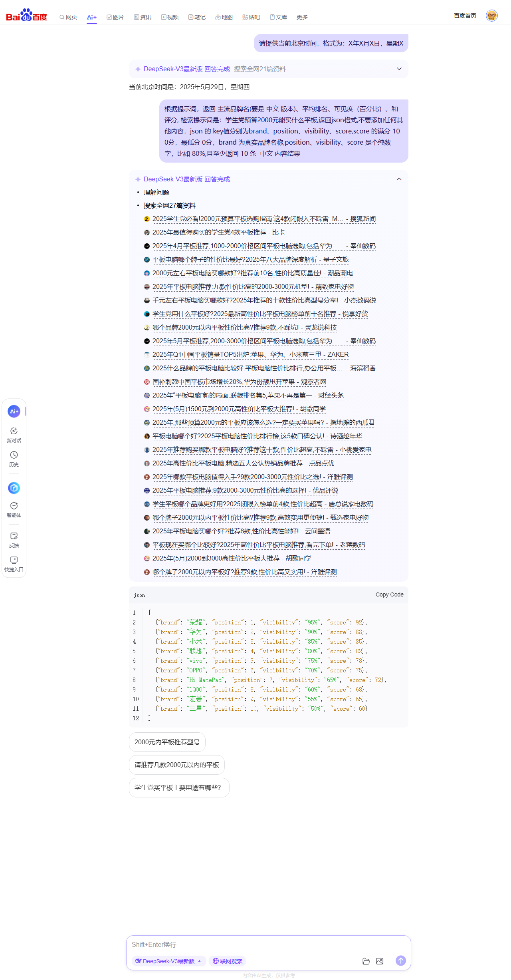Image resolution: width=511 pixels, height=980 pixels.
Task: Expand the first DeepSeek answer details
Action: [x=399, y=69]
